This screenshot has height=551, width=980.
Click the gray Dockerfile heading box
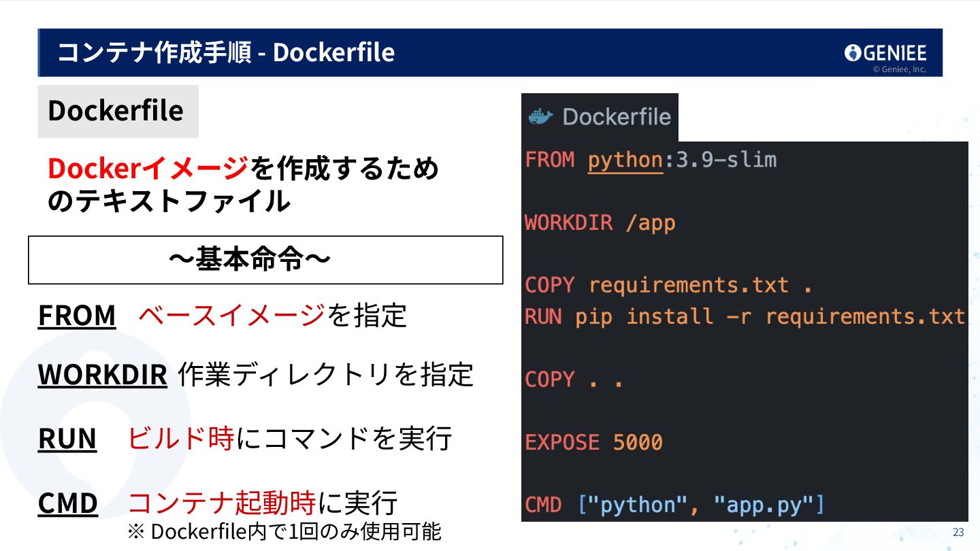pos(118,112)
